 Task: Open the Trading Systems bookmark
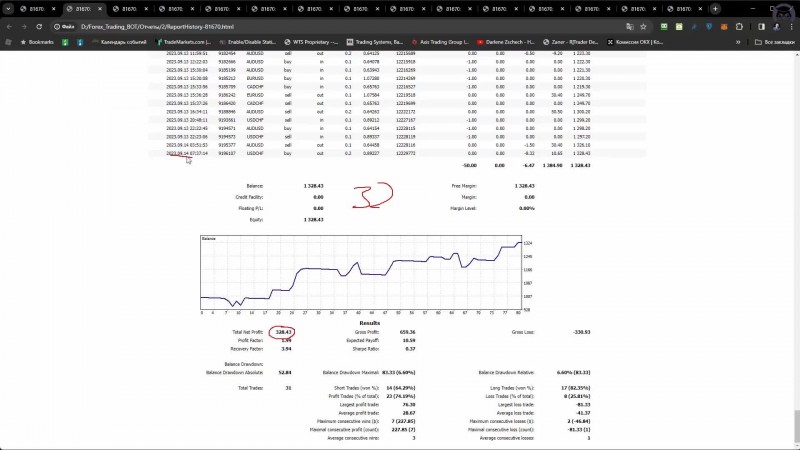tap(374, 42)
